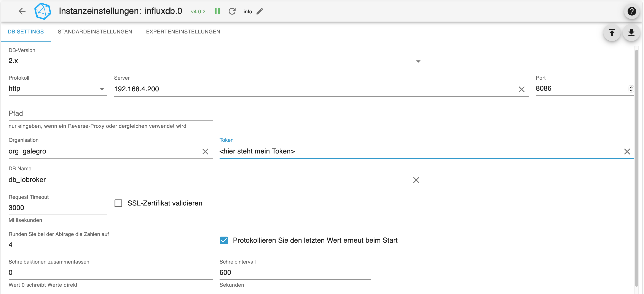644x294 pixels.
Task: Click the back arrow icon
Action: [22, 11]
